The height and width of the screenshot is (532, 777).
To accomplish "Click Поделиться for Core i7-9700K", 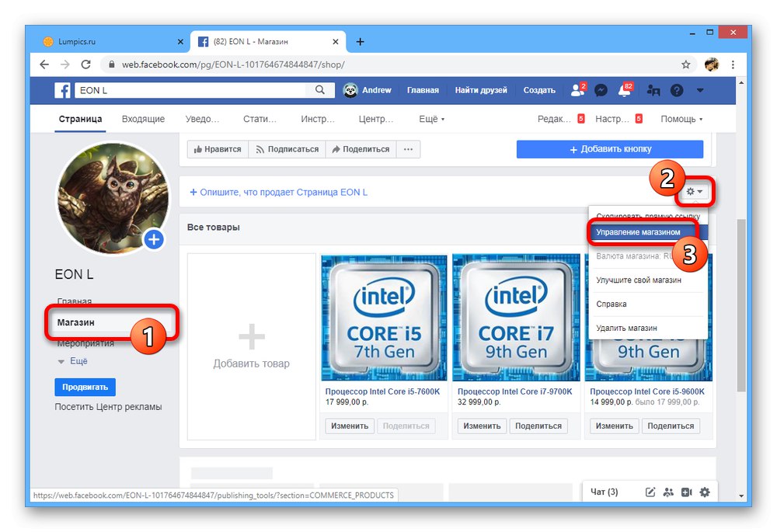I will 538,426.
